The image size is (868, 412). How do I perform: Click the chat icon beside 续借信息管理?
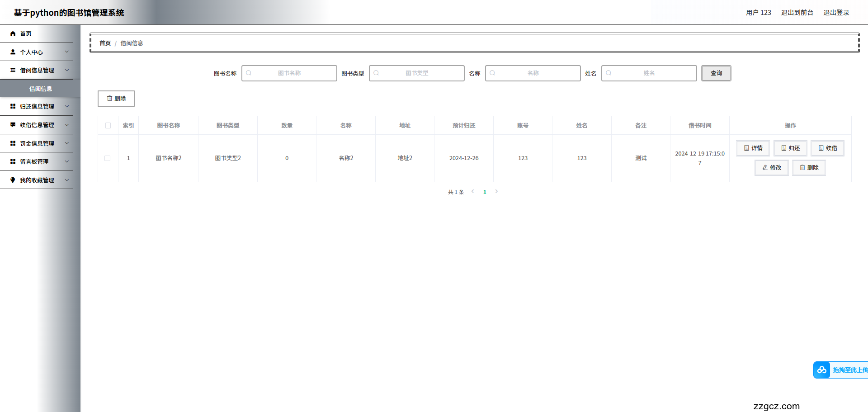[x=13, y=125]
